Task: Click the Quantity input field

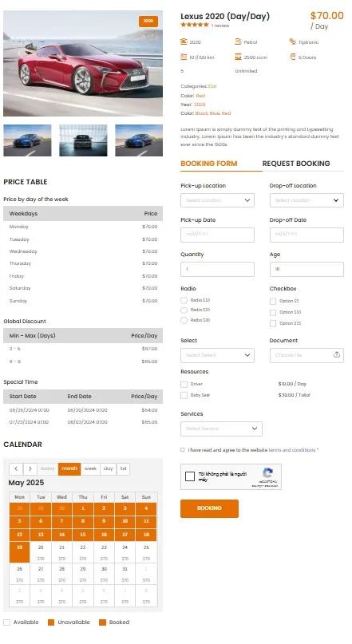Action: (x=217, y=270)
